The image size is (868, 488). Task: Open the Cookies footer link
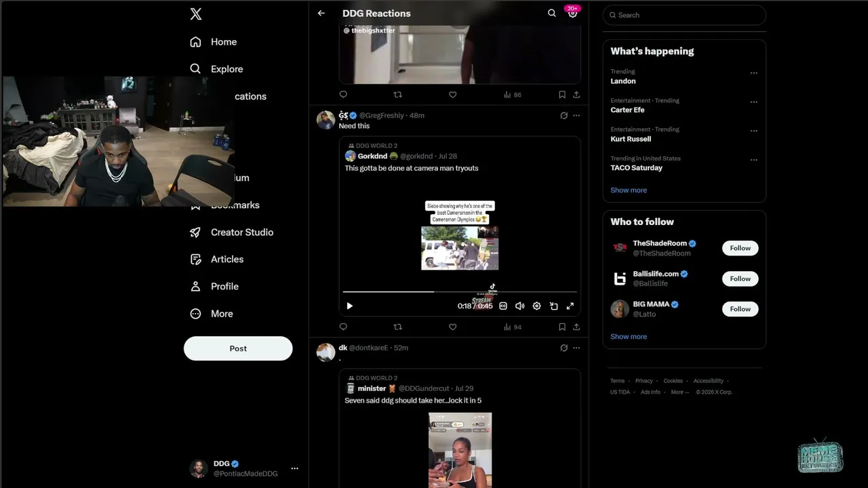click(x=673, y=381)
